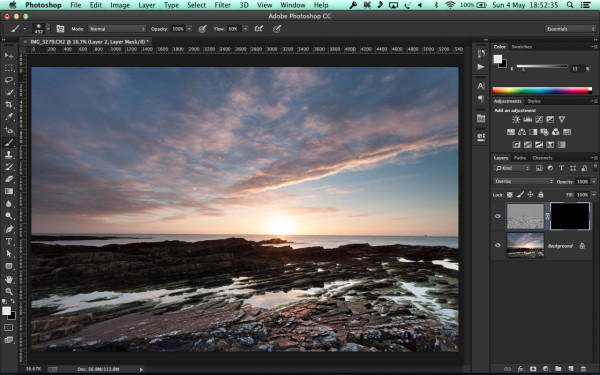Select the Eraser tool
Screen dimensions: 600x375
coord(9,179)
